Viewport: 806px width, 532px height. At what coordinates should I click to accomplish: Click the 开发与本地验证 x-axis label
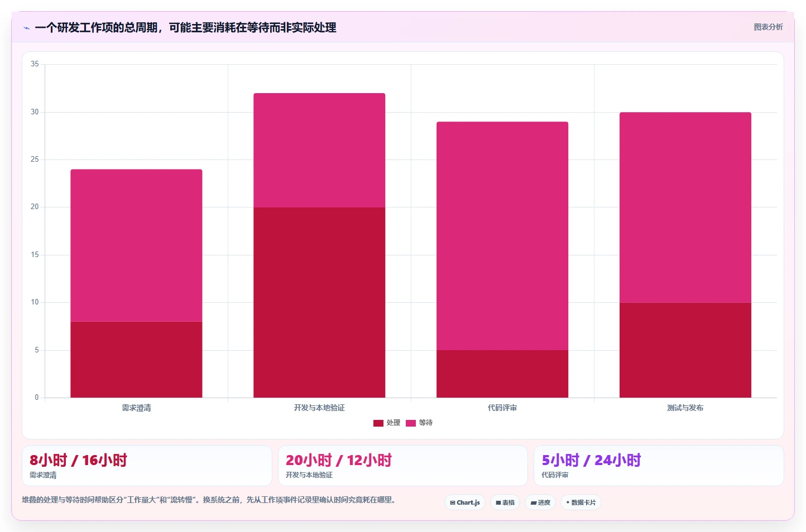[x=319, y=408]
